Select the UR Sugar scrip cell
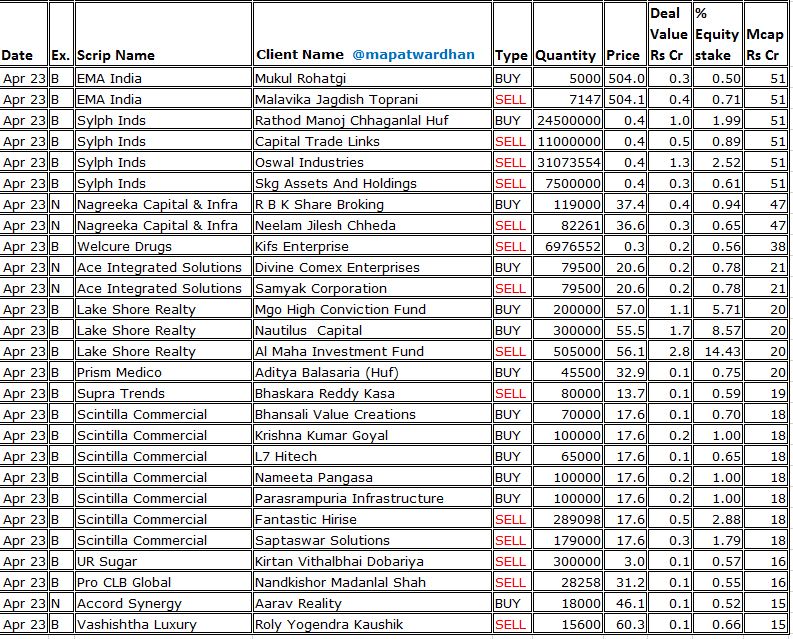The width and height of the screenshot is (793, 639). coord(163,561)
